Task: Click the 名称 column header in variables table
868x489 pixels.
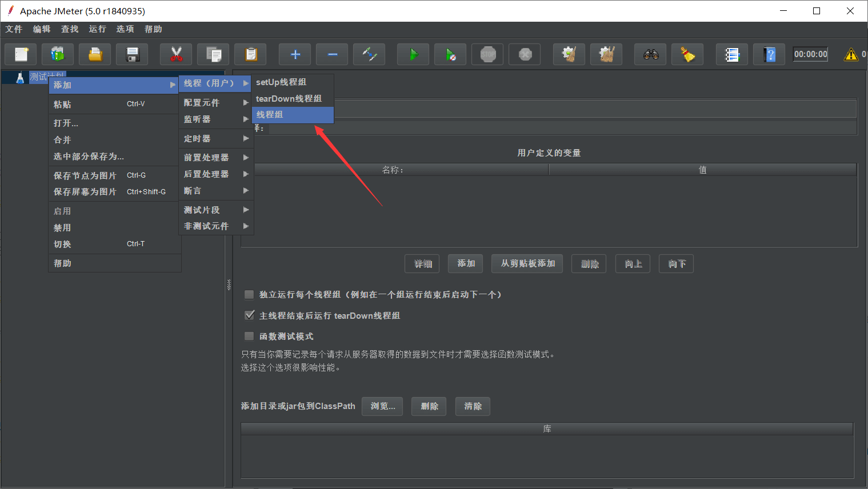Action: coord(395,170)
